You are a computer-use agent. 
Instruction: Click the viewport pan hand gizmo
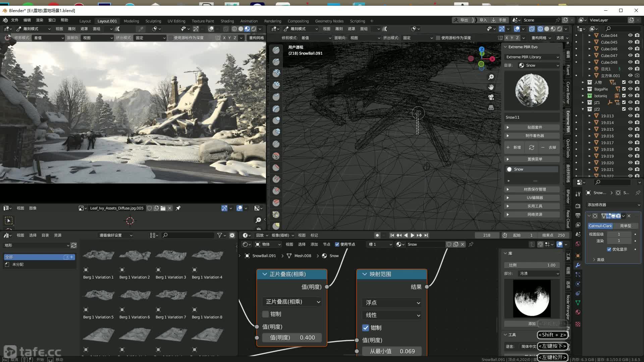coord(491,87)
